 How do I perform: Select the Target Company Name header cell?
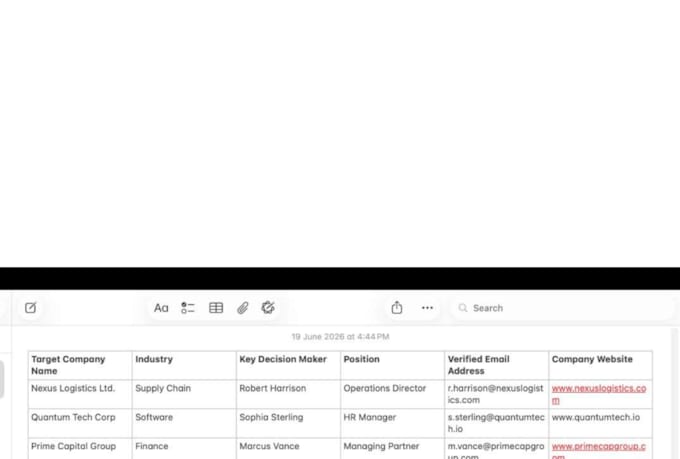click(x=80, y=365)
